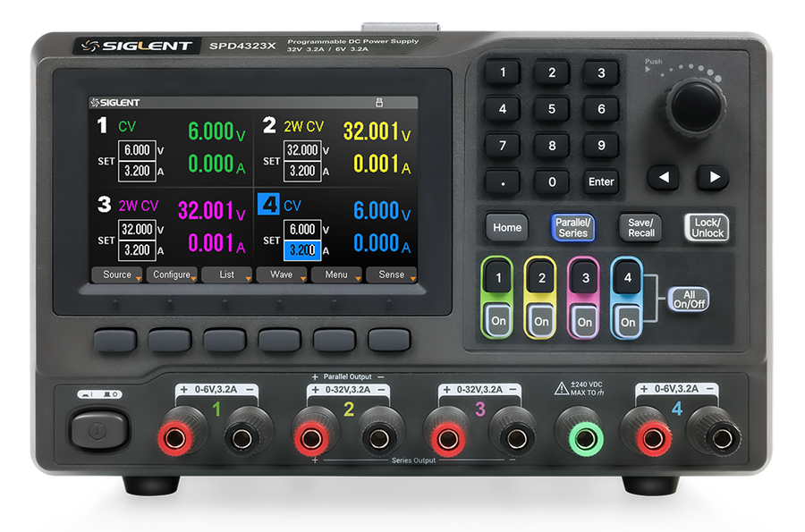Click channel 3 red positive terminal
This screenshot has width=805, height=532.
[x=448, y=439]
